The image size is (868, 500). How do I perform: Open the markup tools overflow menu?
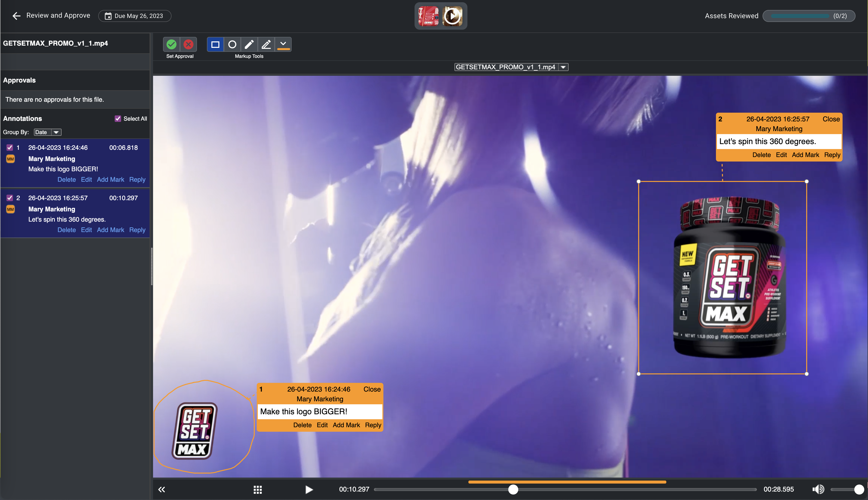click(x=283, y=44)
